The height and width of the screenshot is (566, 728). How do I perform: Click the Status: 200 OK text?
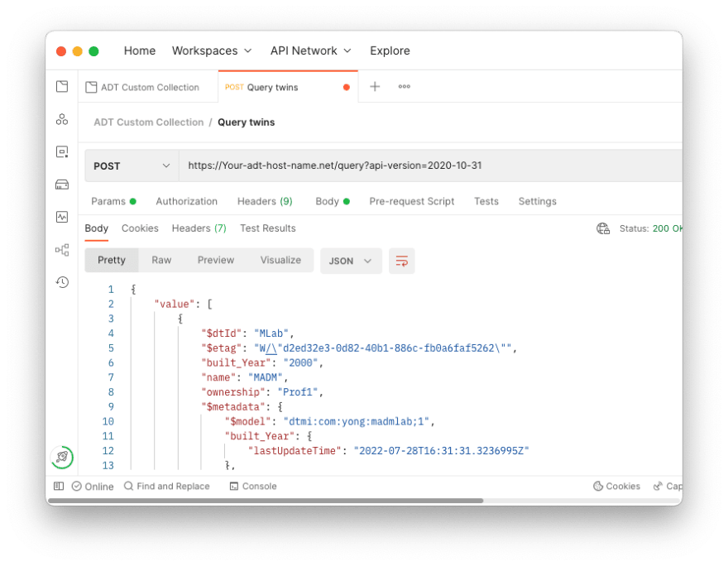point(651,228)
